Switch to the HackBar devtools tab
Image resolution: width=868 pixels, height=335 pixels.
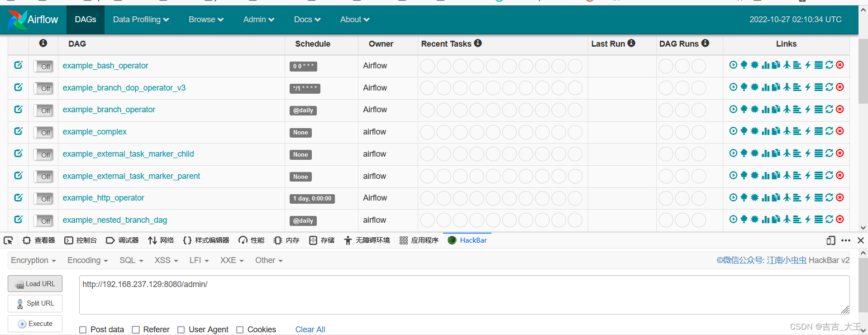467,240
